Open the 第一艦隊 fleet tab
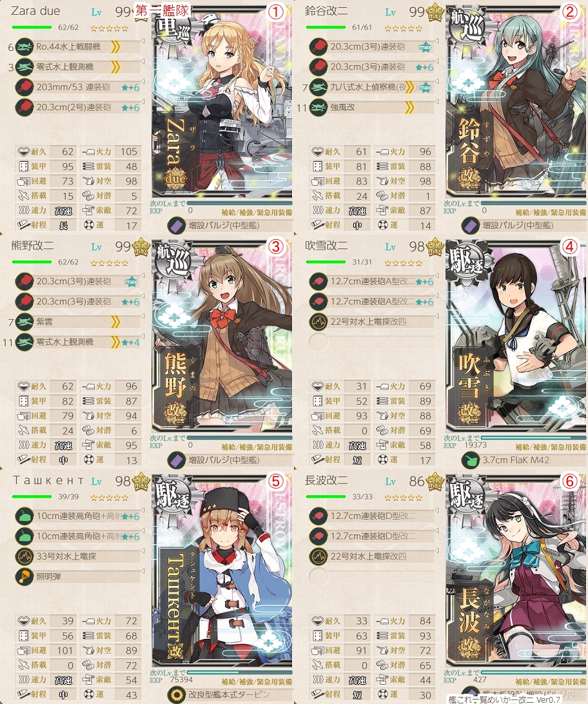Viewport: 588px width, 704px height. [x=162, y=10]
